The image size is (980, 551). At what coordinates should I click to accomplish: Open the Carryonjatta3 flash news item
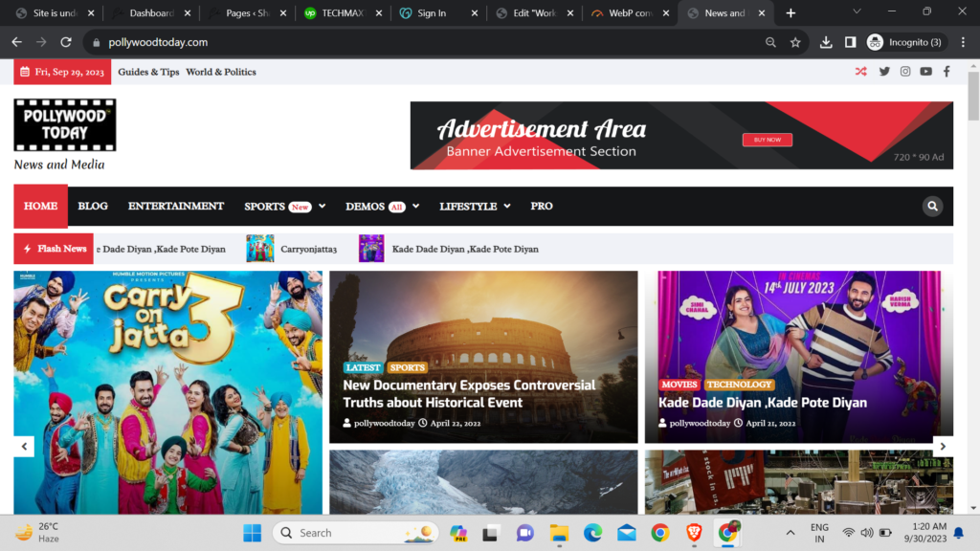coord(308,249)
